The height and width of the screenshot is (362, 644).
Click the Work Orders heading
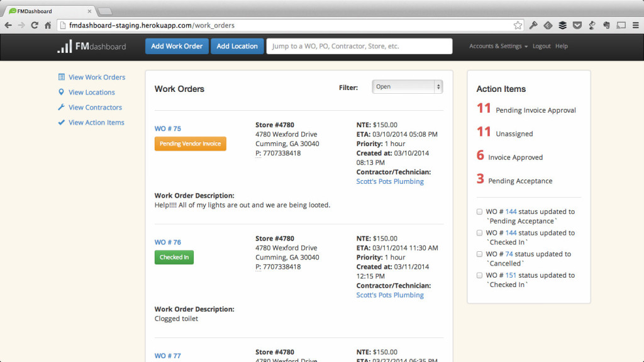pyautogui.click(x=179, y=89)
